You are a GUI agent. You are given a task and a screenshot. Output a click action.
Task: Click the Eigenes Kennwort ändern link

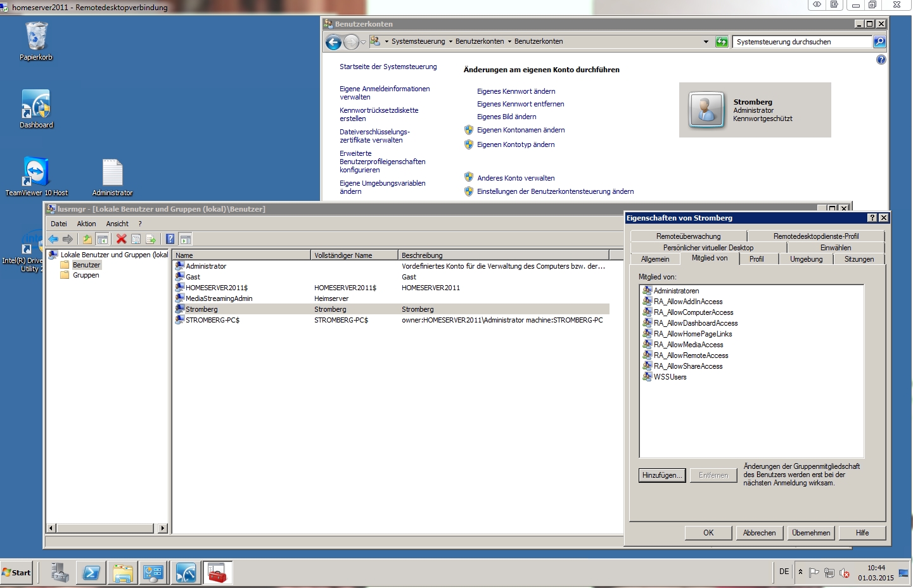tap(516, 91)
